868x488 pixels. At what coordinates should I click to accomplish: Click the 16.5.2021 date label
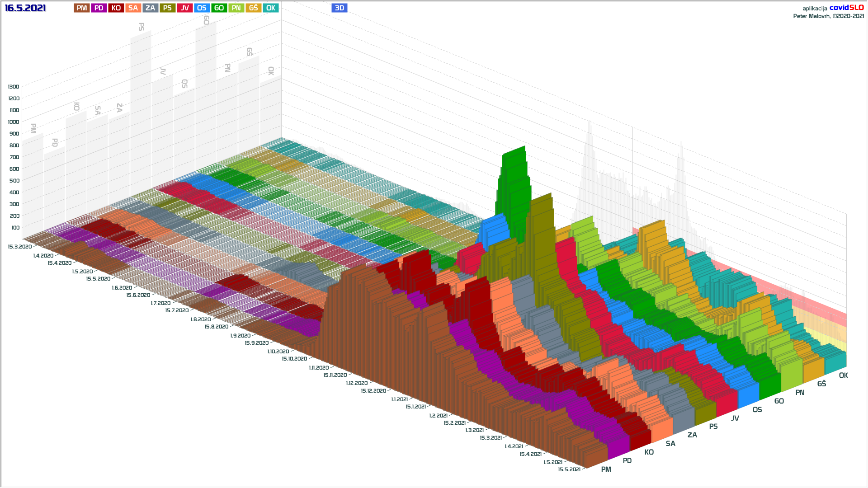click(x=25, y=8)
